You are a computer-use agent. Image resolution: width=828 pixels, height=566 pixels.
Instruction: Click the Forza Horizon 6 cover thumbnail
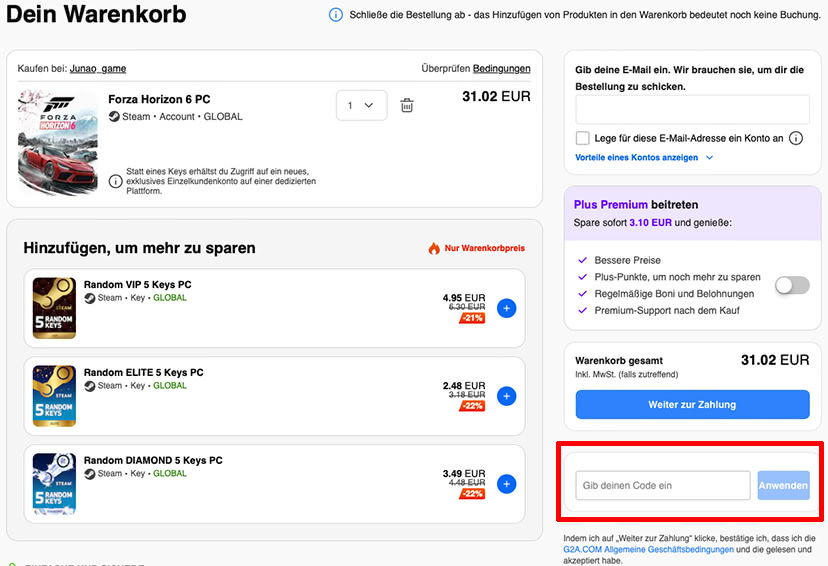(58, 142)
